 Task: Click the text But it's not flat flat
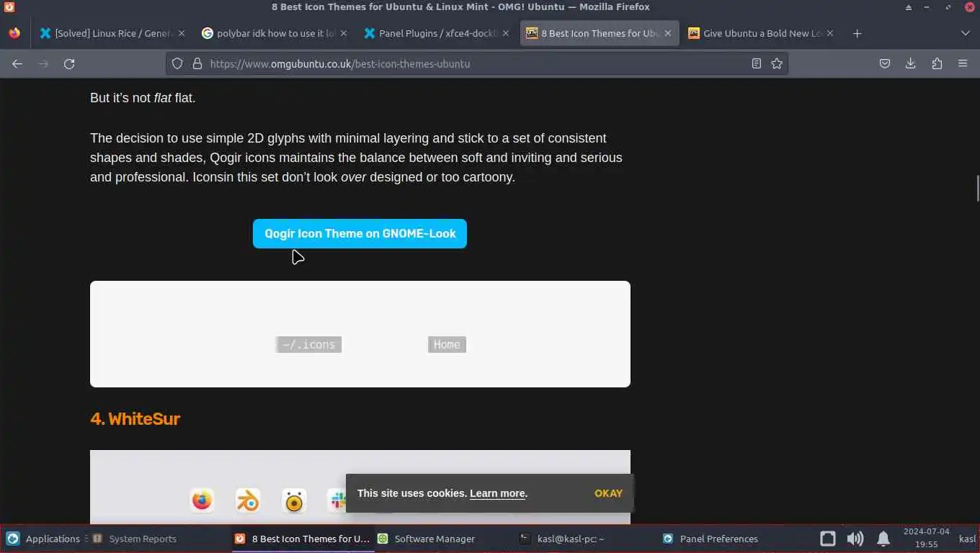pyautogui.click(x=143, y=98)
